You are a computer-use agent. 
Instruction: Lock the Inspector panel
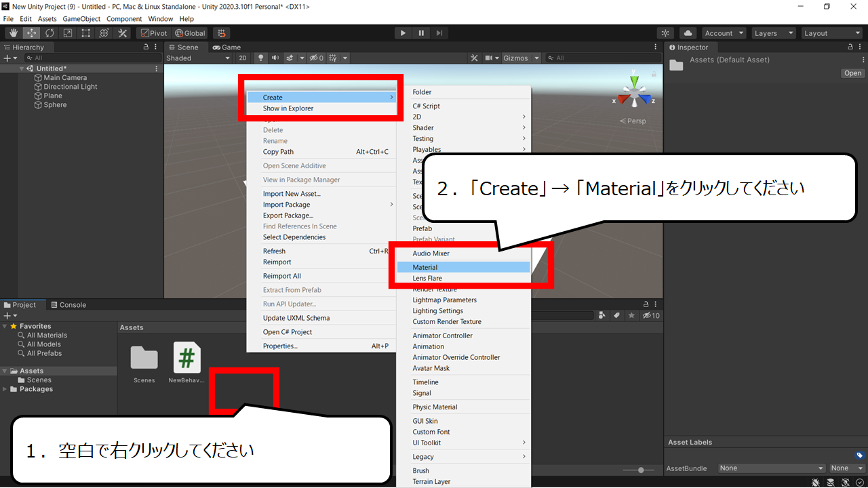851,47
